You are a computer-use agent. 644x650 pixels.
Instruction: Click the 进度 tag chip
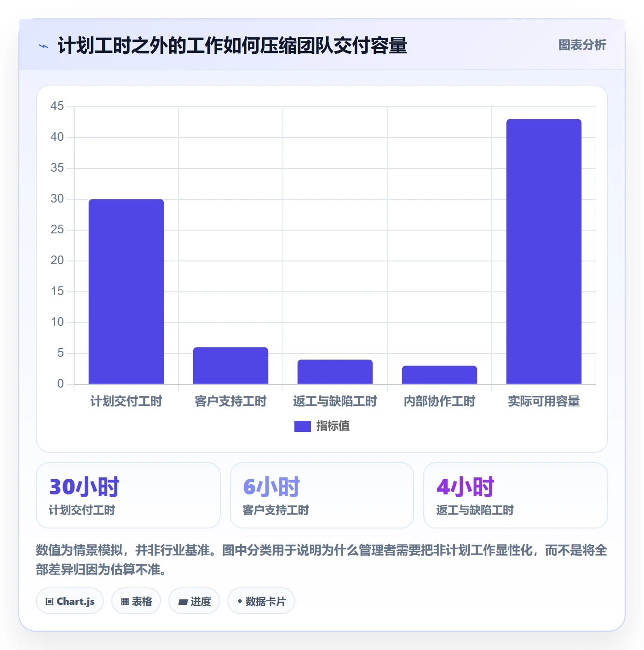[x=194, y=601]
